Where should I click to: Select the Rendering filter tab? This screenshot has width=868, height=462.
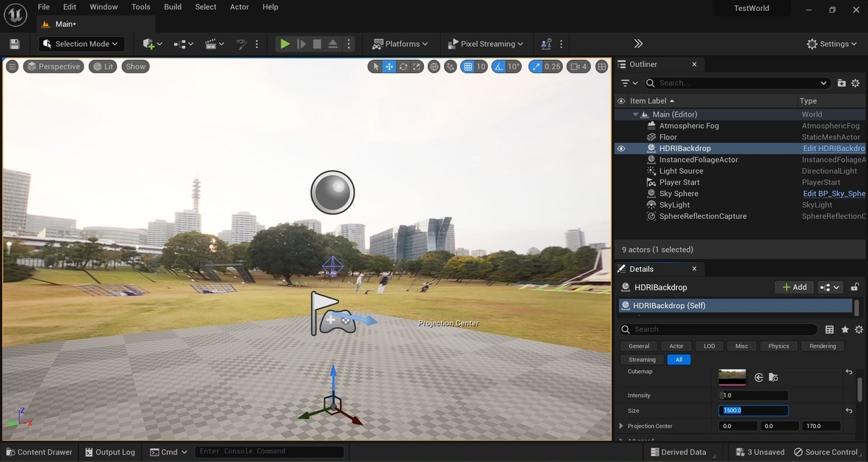point(822,346)
